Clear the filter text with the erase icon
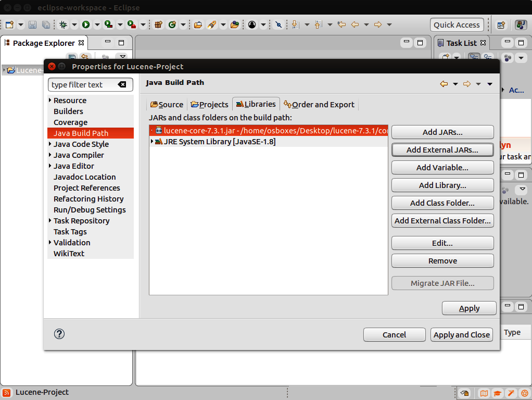This screenshot has height=400, width=532. [122, 85]
